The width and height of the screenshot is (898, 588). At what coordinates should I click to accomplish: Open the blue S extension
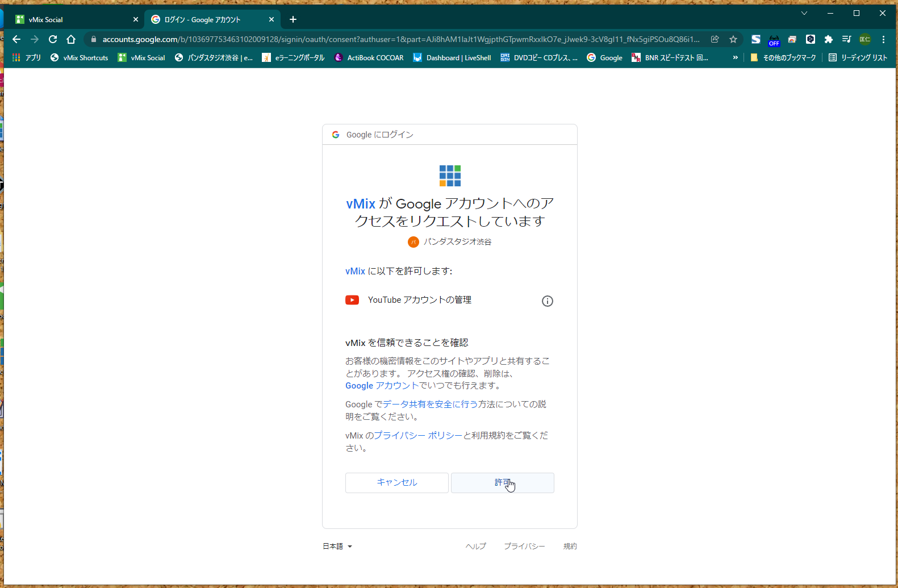[x=756, y=39]
